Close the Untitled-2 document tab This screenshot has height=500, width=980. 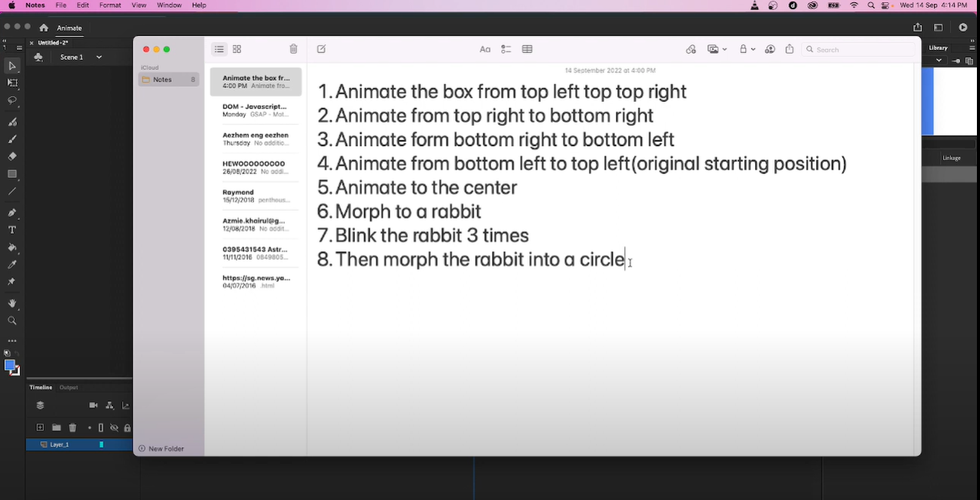tap(32, 43)
